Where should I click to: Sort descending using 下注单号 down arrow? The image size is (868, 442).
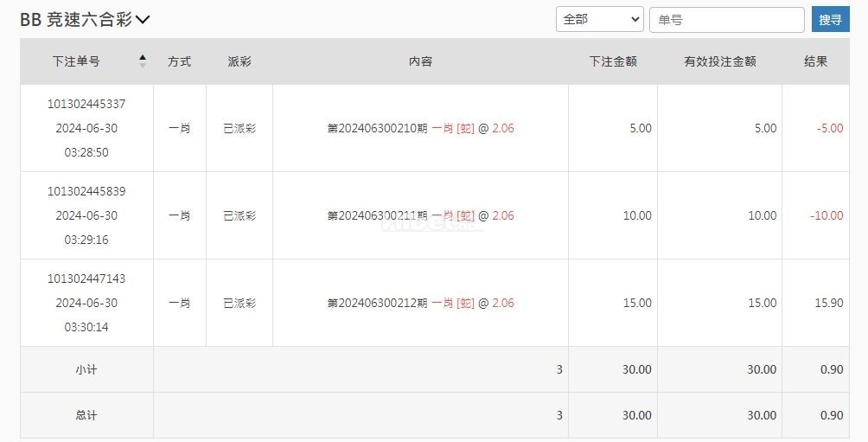pyautogui.click(x=143, y=66)
